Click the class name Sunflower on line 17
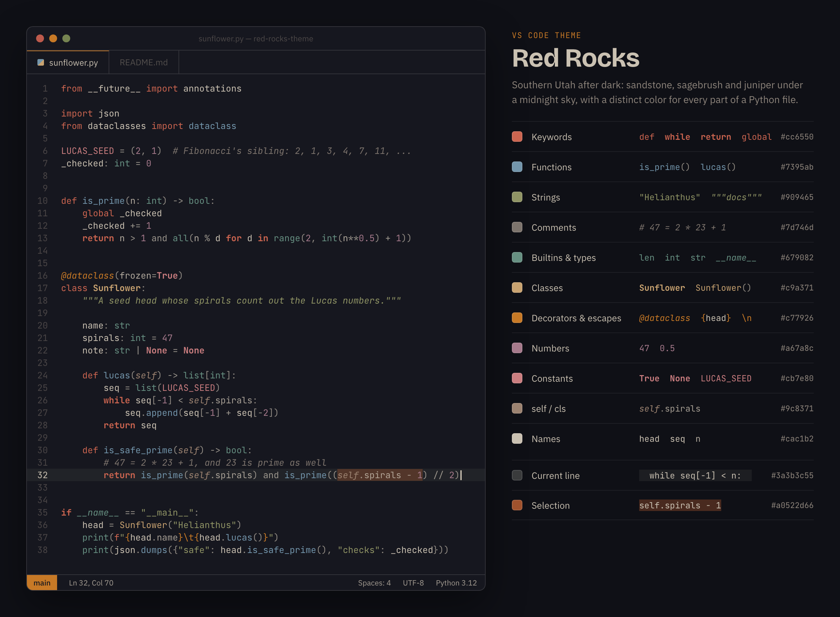 pos(117,288)
